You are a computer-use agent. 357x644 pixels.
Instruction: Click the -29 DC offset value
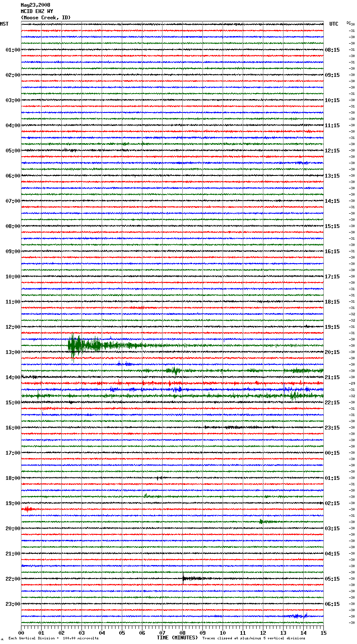pyautogui.click(x=352, y=383)
